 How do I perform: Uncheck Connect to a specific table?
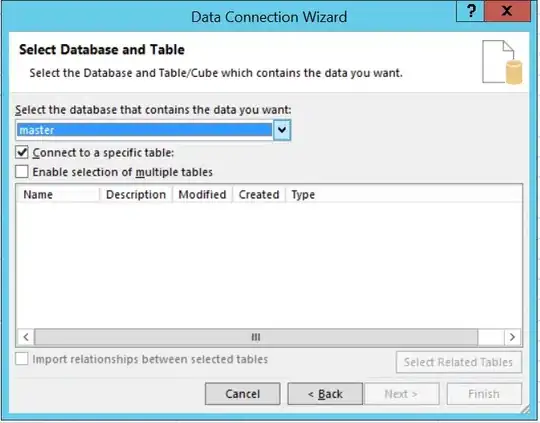22,152
